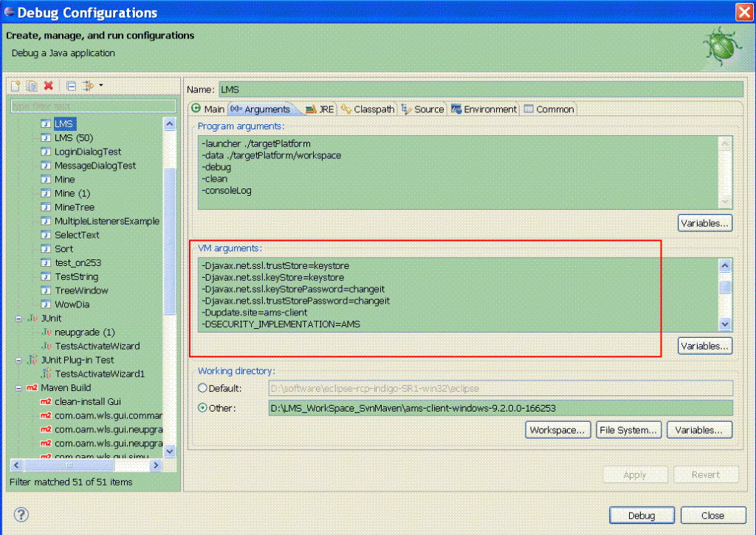Switch to the Environment tab
The height and width of the screenshot is (535, 756).
pyautogui.click(x=484, y=109)
